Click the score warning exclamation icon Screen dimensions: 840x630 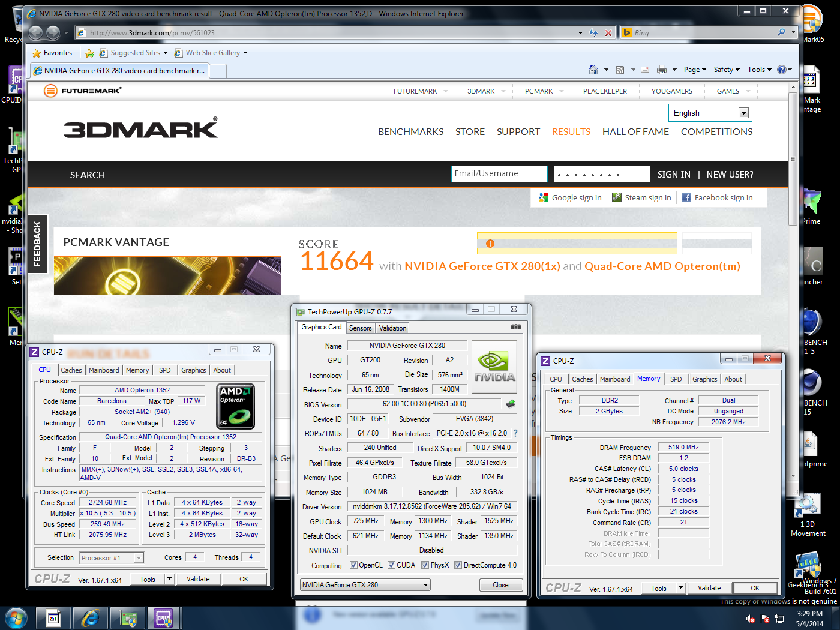click(x=490, y=244)
